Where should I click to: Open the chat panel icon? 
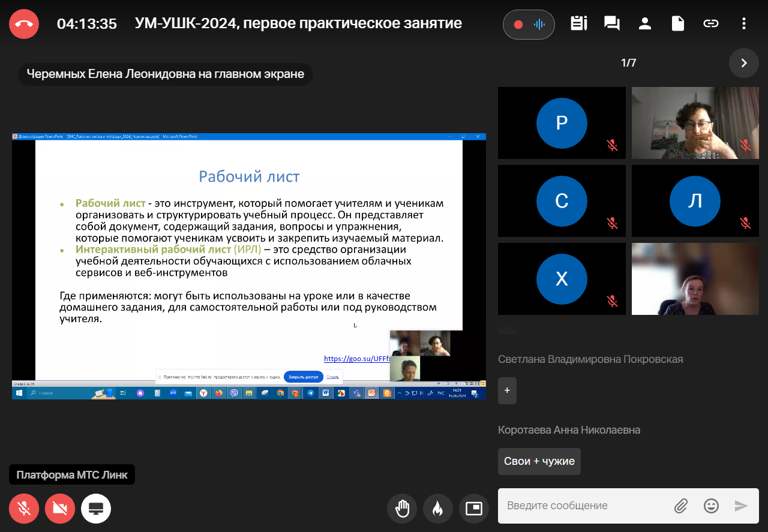click(611, 24)
